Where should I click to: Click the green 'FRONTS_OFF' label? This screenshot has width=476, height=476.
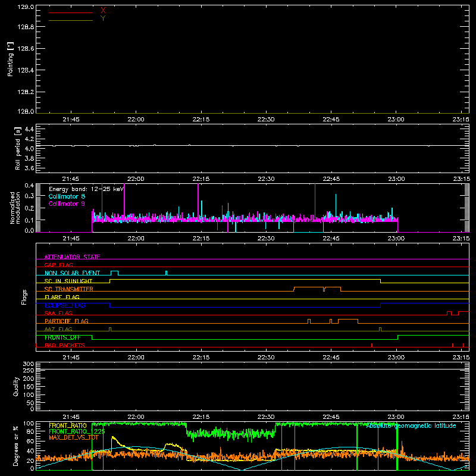coord(62,337)
